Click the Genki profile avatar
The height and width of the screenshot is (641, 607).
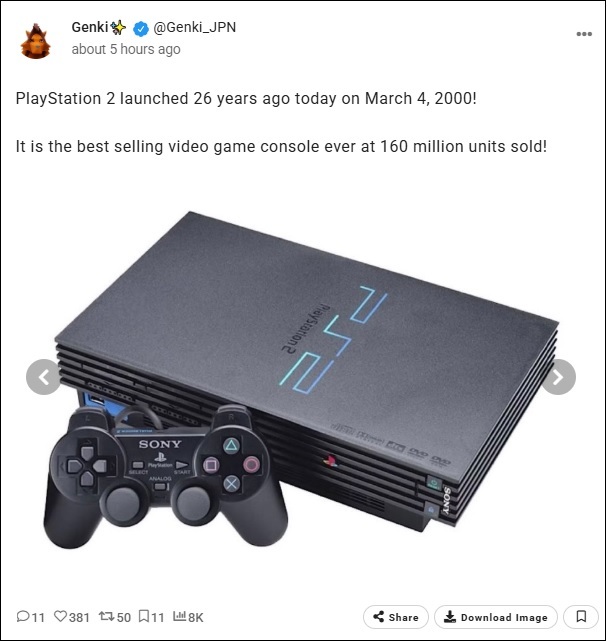point(35,41)
